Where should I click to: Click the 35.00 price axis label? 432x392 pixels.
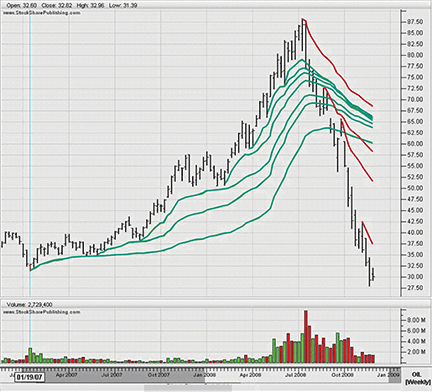415,254
